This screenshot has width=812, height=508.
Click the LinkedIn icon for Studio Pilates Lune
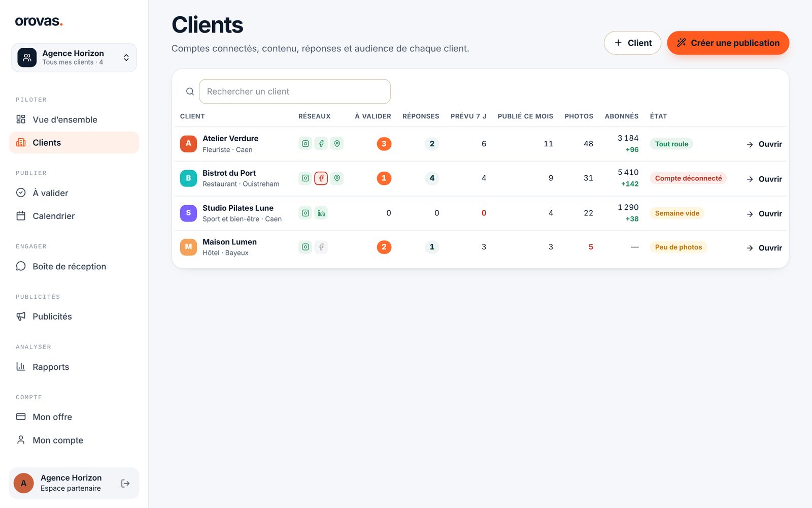tap(321, 213)
